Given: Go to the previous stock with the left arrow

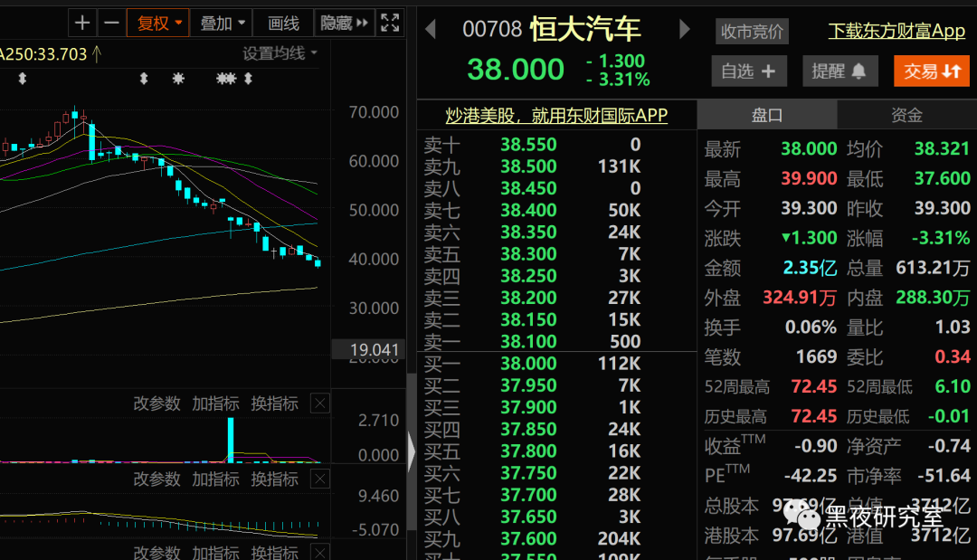Looking at the screenshot, I should pos(431,29).
